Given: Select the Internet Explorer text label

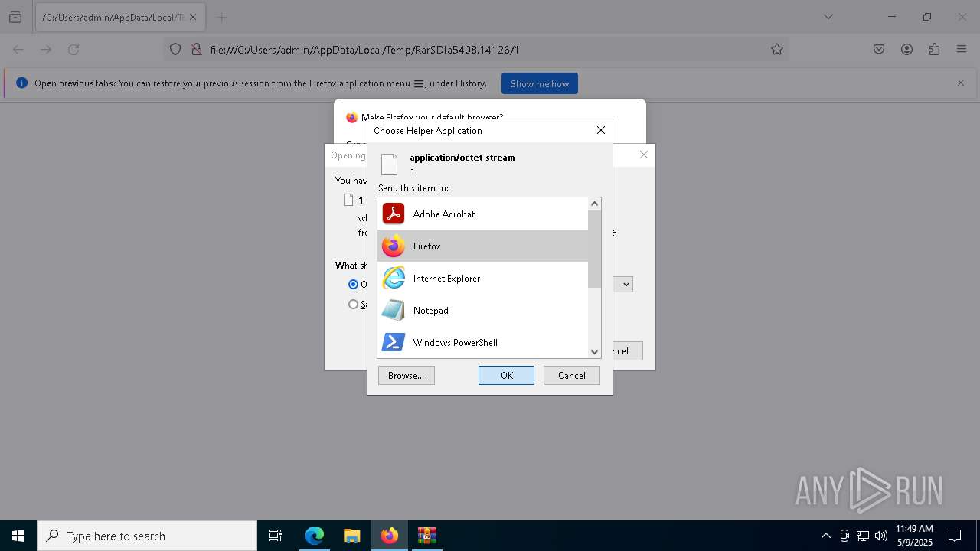Looking at the screenshot, I should point(446,278).
